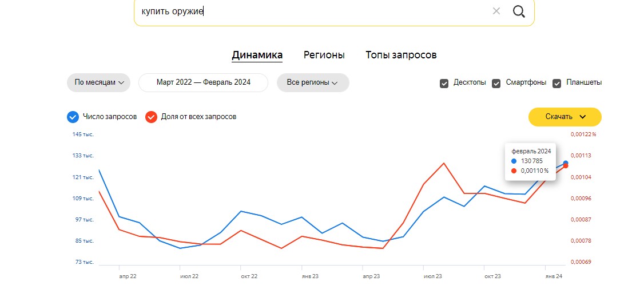Select the Динамика tab
This screenshot has width=644, height=293.
(x=257, y=55)
